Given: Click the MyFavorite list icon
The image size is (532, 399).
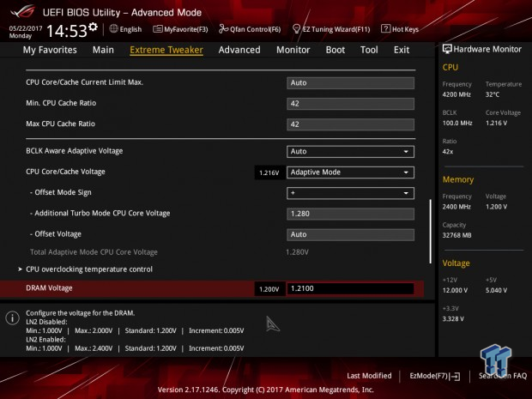Looking at the screenshot, I should click(157, 29).
